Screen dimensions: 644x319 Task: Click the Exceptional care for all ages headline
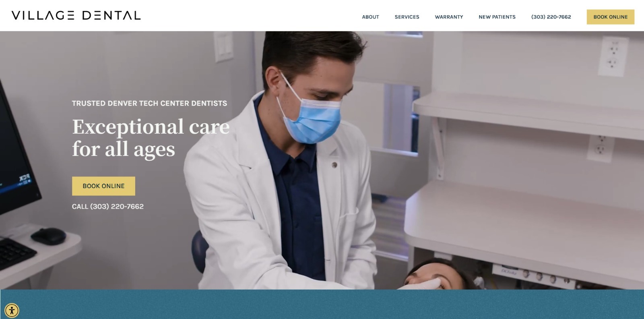click(x=151, y=138)
